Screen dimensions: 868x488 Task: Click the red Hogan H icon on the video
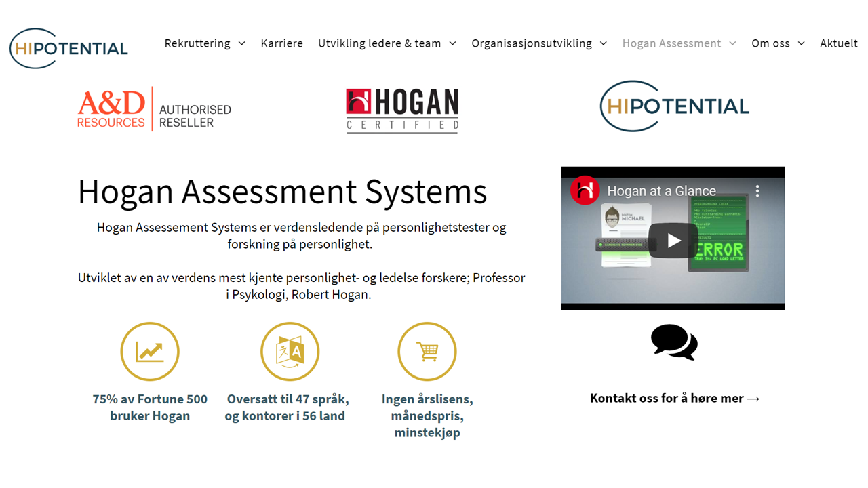(x=585, y=190)
